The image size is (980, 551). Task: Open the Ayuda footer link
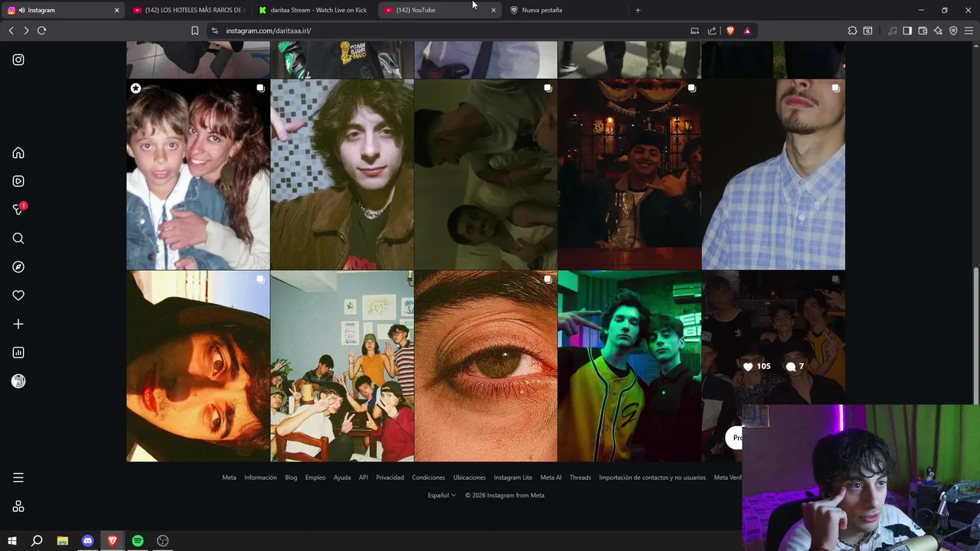[342, 478]
